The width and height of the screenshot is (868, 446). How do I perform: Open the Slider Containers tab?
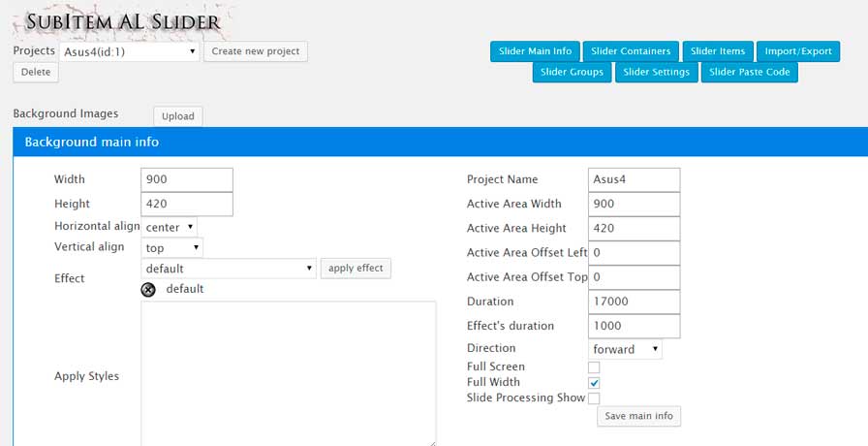pyautogui.click(x=631, y=51)
